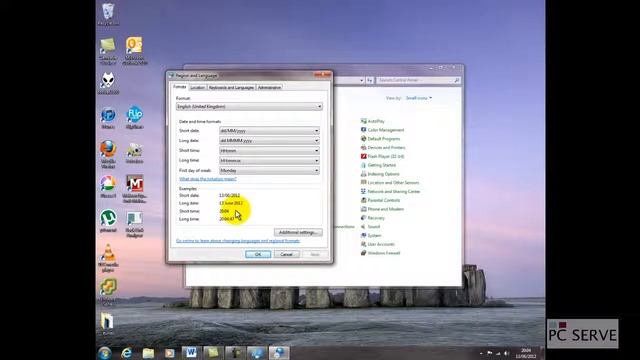
Task: Click the Control Panel refresh button
Action: coord(370,80)
